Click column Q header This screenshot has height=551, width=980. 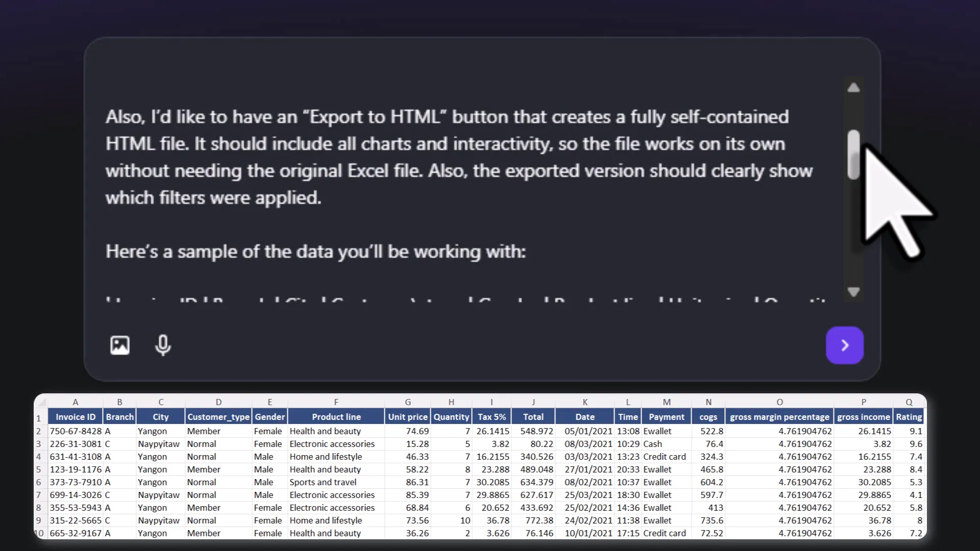click(909, 402)
